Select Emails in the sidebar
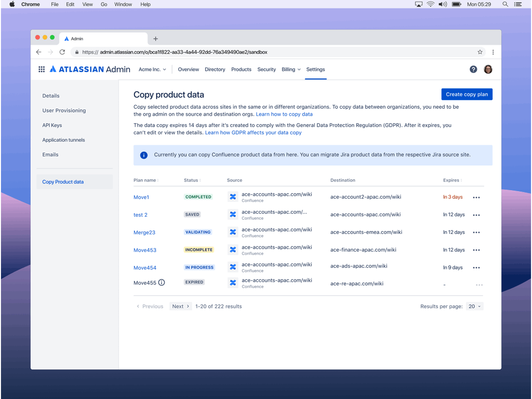This screenshot has height=399, width=532. coord(50,154)
